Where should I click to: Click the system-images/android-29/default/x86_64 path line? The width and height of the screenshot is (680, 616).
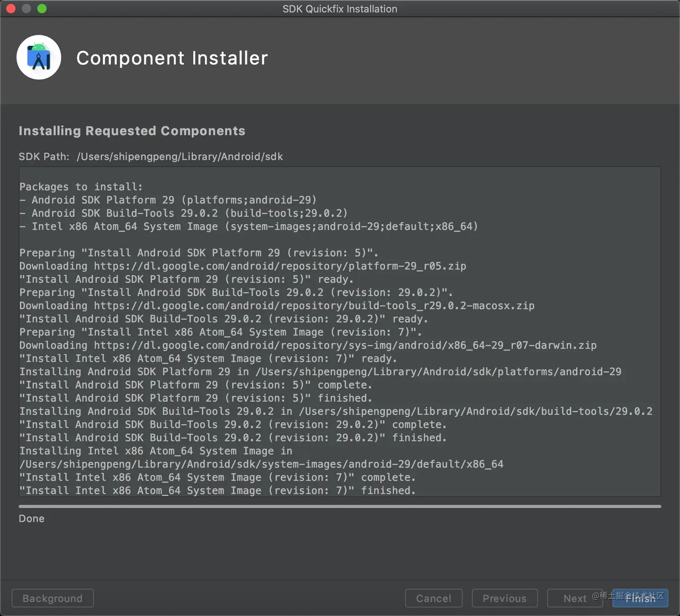pos(261,464)
